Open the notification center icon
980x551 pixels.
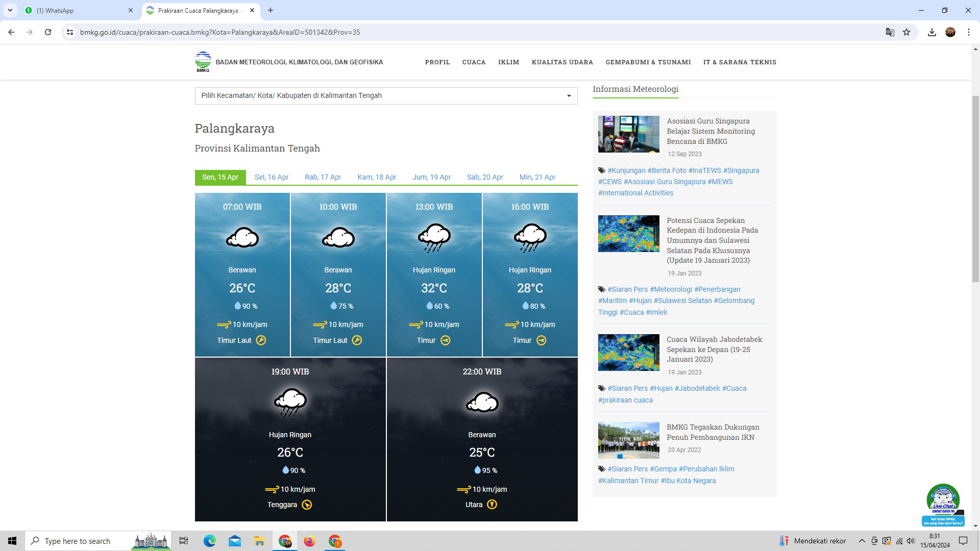pos(963,541)
